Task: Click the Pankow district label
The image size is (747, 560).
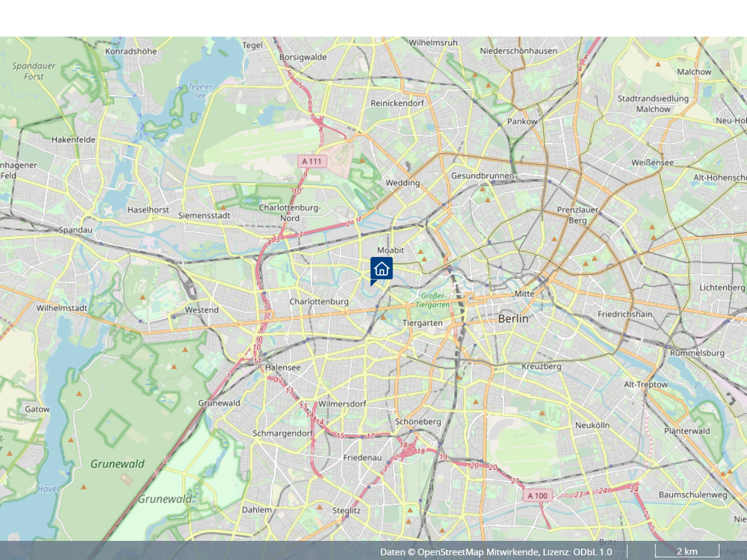Action: coord(522,121)
